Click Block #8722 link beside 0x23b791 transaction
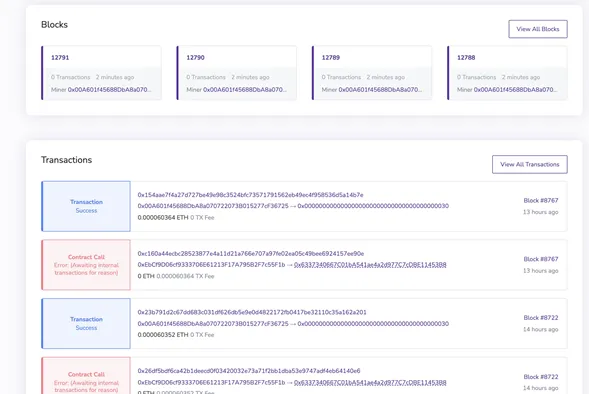Viewport: 589px width, 394px height. pyautogui.click(x=541, y=318)
